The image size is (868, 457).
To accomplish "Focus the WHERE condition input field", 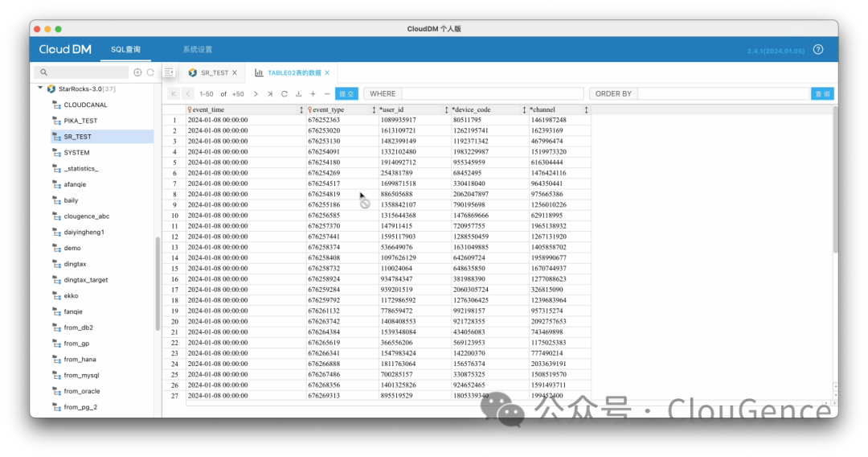I will click(x=493, y=93).
